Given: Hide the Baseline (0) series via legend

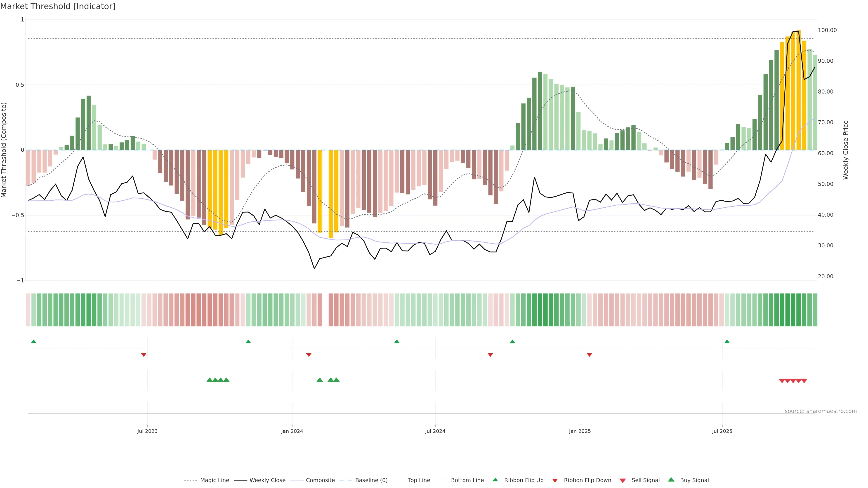Looking at the screenshot, I should [x=371, y=480].
